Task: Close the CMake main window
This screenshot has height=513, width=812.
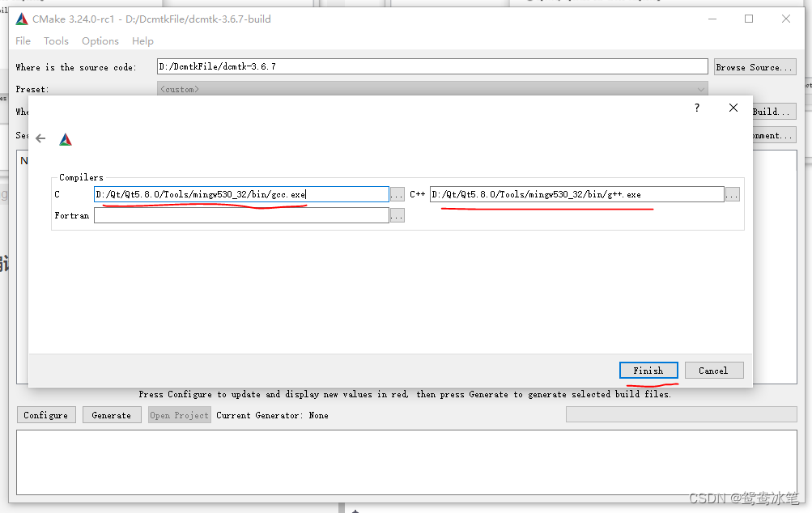Action: [785, 19]
